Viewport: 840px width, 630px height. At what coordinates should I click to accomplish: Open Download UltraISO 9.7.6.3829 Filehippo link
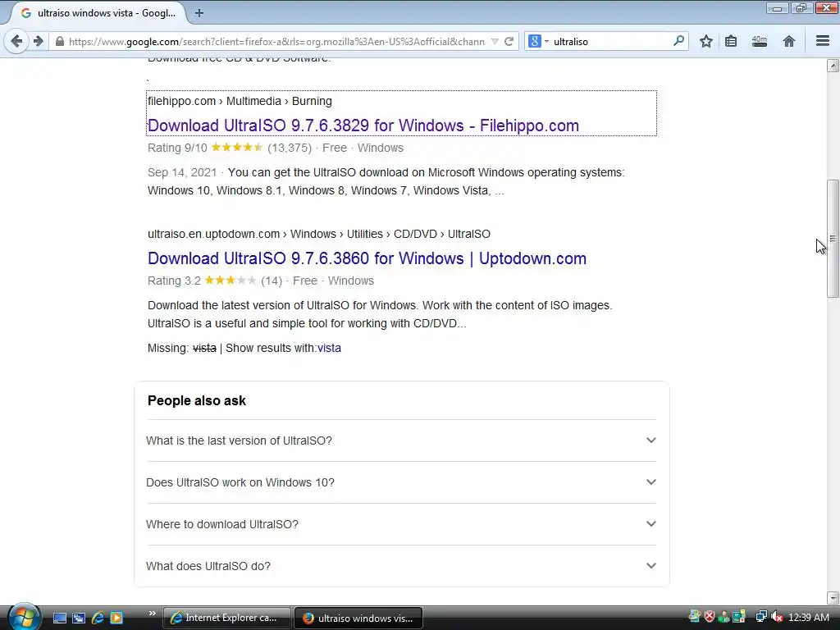click(x=363, y=126)
